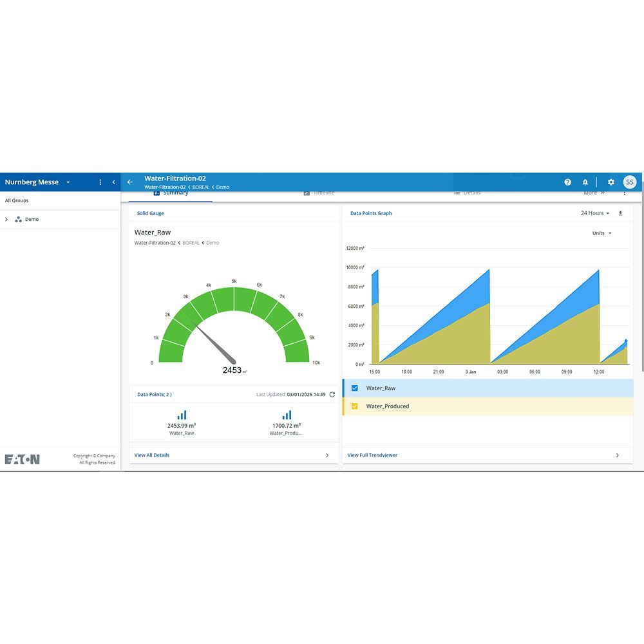The width and height of the screenshot is (644, 644).
Task: Switch to the Details tab
Action: [467, 193]
